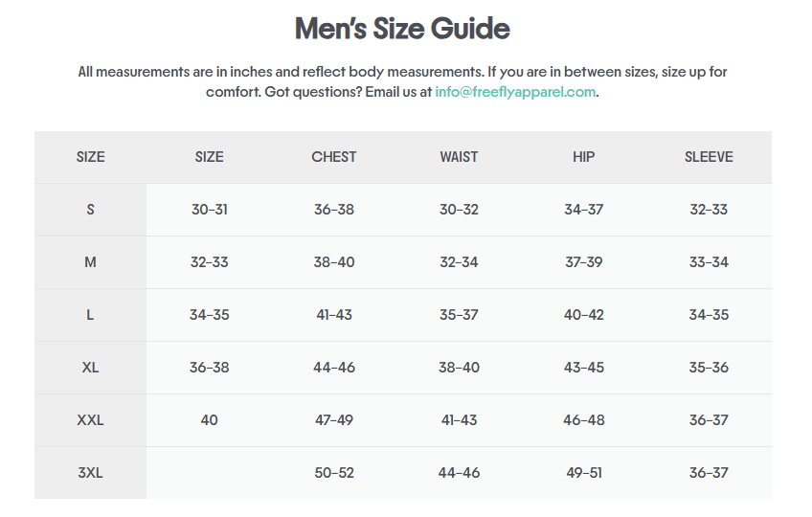Select the 37–39 hip cell for size M
The width and height of the screenshot is (812, 517).
[583, 262]
